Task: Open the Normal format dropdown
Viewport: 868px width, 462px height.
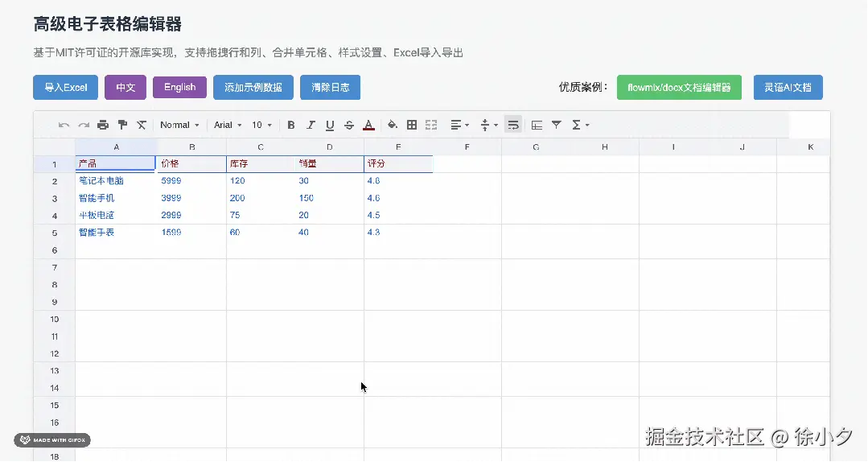Action: tap(179, 125)
